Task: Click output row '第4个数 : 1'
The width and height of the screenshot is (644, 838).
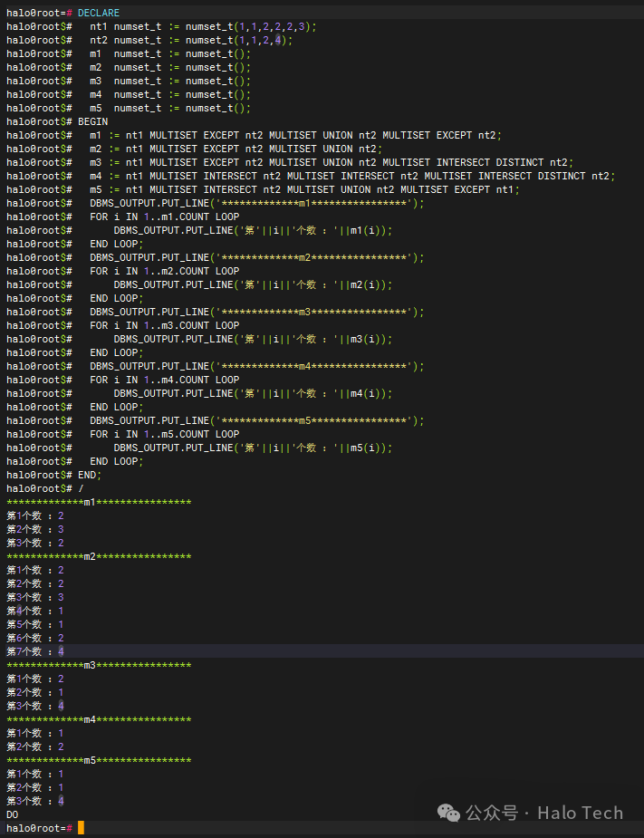Action: point(35,611)
